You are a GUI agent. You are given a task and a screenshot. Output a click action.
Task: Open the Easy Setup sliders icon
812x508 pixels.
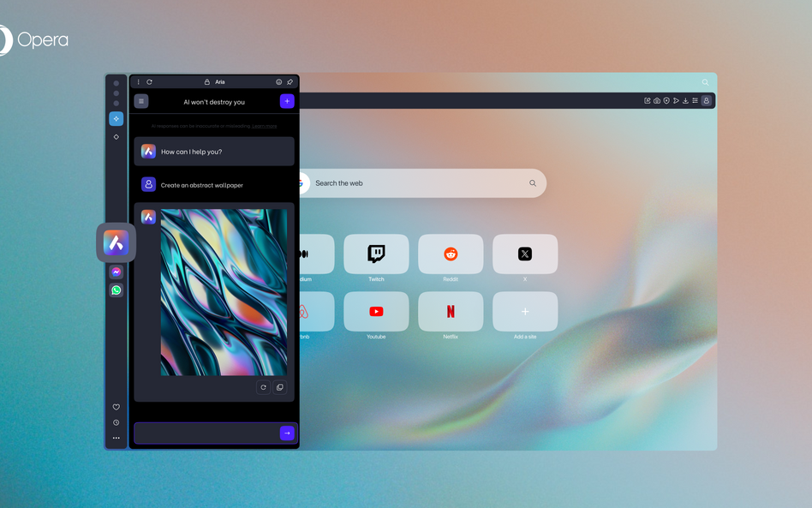tap(695, 100)
